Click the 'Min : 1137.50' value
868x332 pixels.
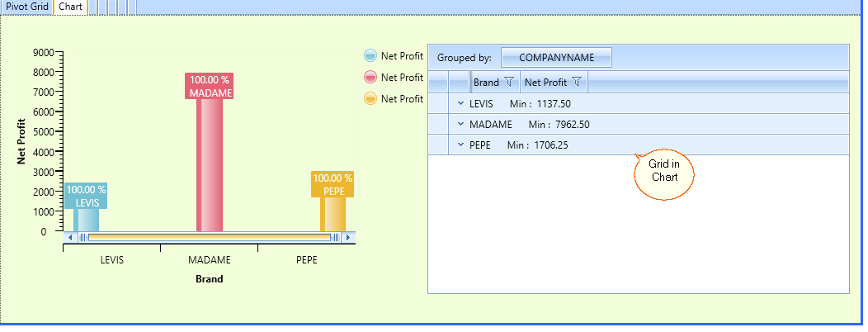click(x=540, y=103)
